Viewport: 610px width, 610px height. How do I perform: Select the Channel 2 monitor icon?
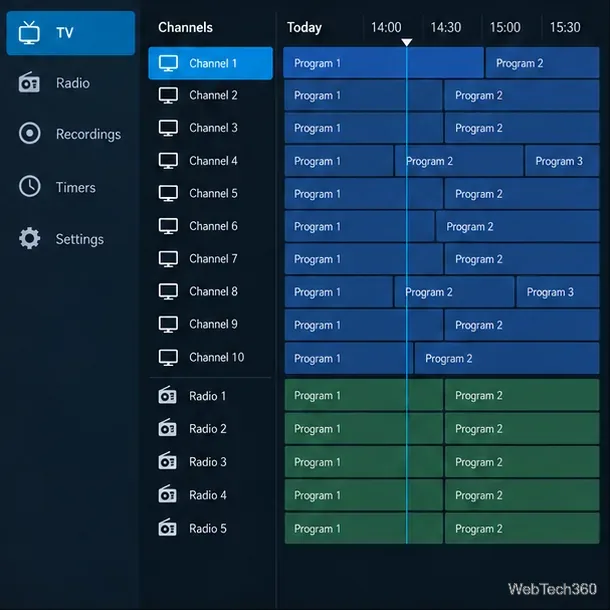(168, 95)
